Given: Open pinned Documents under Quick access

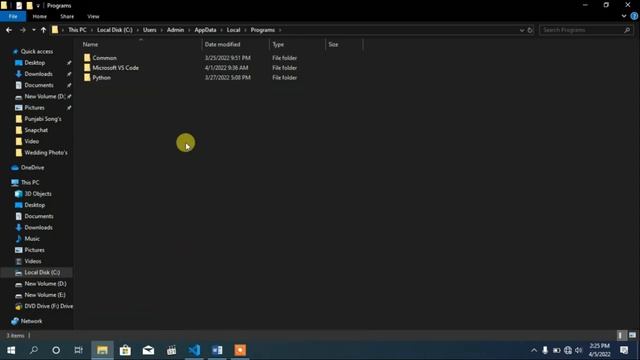Looking at the screenshot, I should pos(39,85).
